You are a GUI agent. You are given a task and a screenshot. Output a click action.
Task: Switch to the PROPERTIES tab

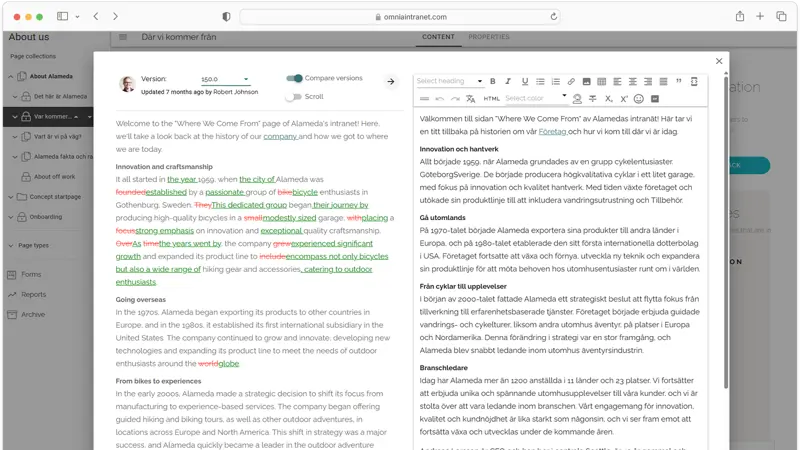tap(489, 37)
